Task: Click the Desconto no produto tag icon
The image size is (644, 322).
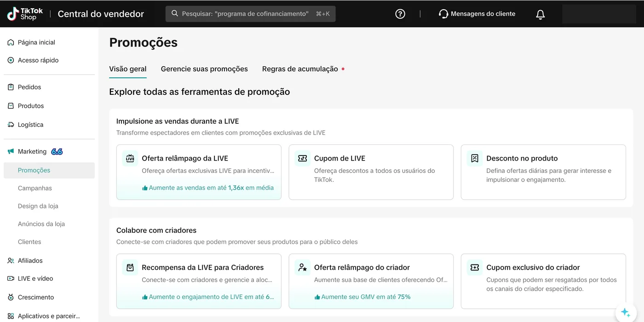Action: [x=475, y=158]
